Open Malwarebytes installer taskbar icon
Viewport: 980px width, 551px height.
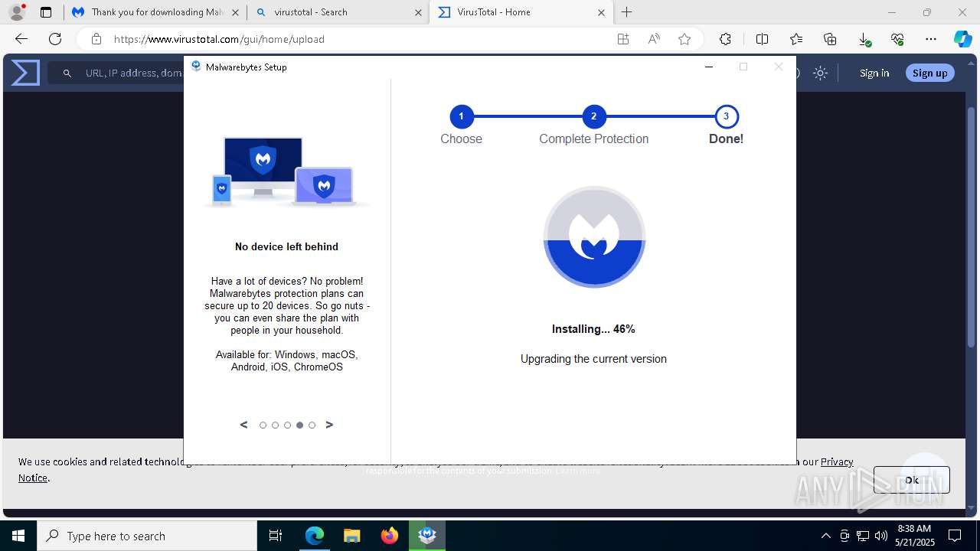(x=427, y=536)
